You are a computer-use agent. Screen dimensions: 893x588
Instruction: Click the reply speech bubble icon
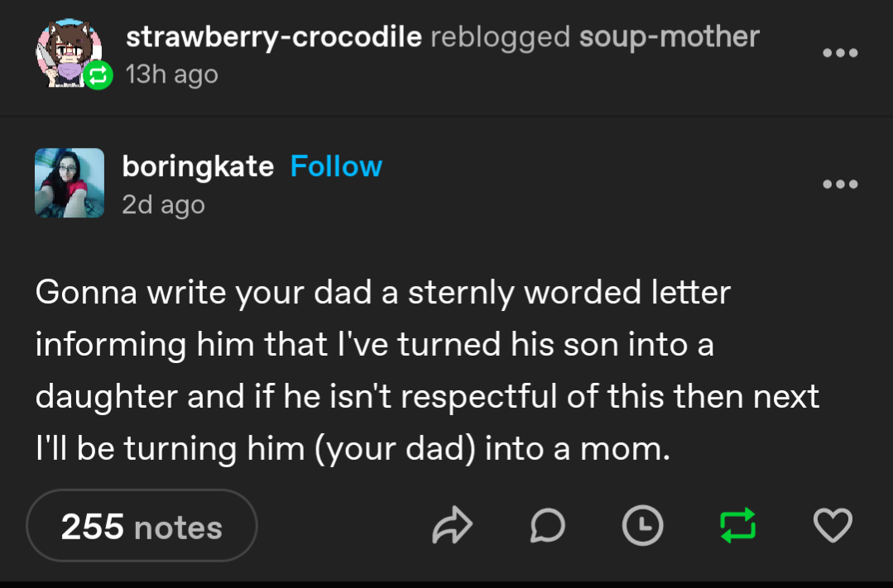point(547,527)
